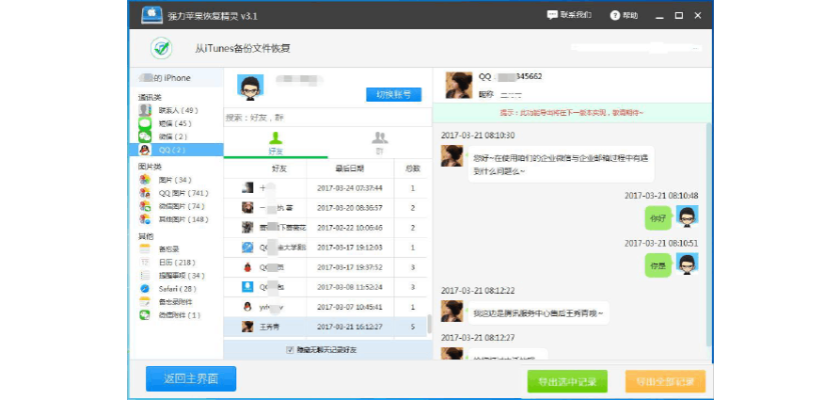The height and width of the screenshot is (400, 840).
Task: Click the timestamp 2017-03-21 08:10:30
Action: pos(478,135)
